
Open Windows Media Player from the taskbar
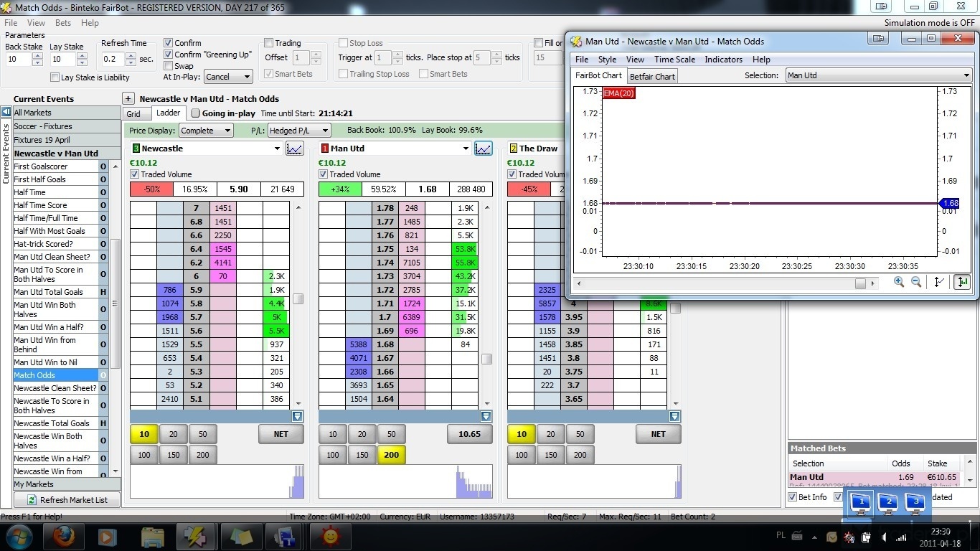click(x=108, y=537)
